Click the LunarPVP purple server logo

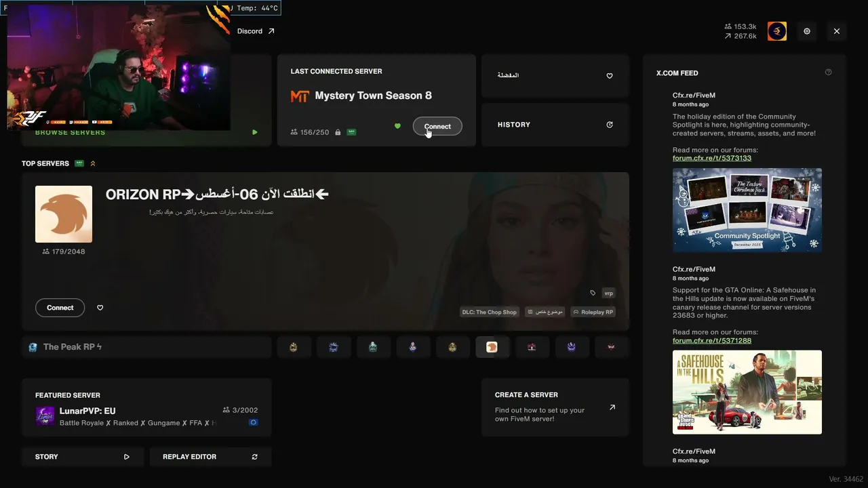pyautogui.click(x=45, y=416)
